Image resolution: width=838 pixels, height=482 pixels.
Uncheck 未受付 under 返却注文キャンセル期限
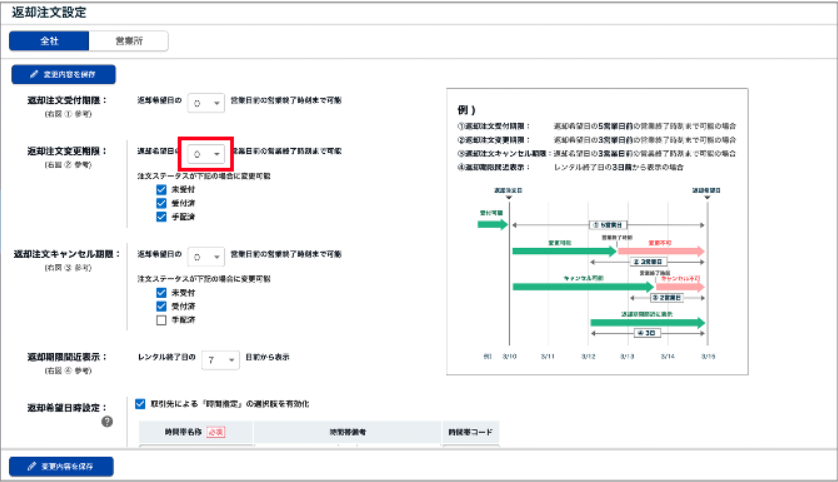(x=161, y=292)
